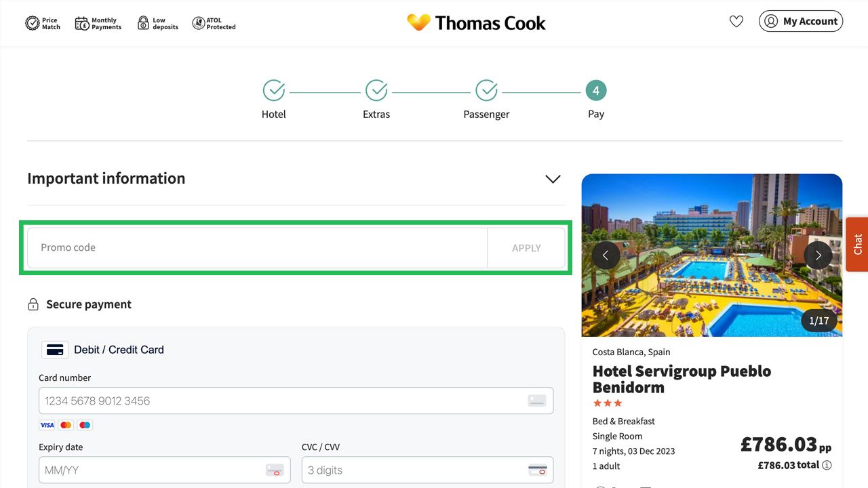This screenshot has height=488, width=868.
Task: Click into the Promo code field
Action: (x=257, y=248)
